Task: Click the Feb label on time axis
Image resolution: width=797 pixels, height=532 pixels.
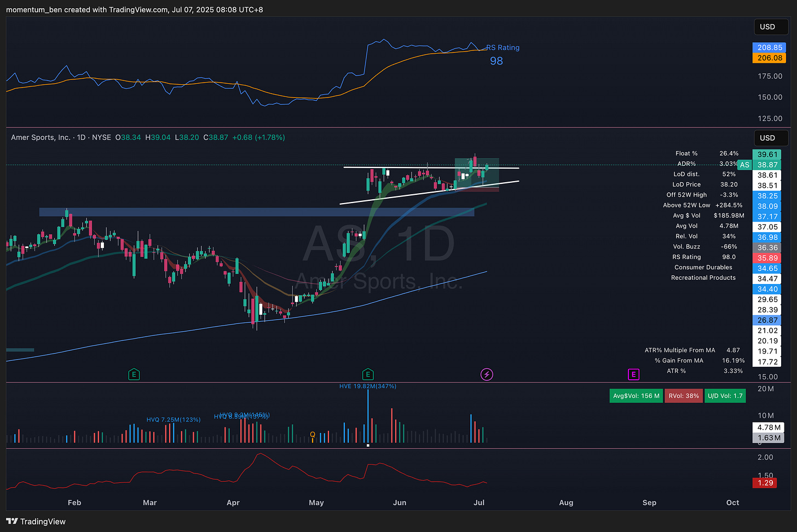Action: (x=74, y=502)
